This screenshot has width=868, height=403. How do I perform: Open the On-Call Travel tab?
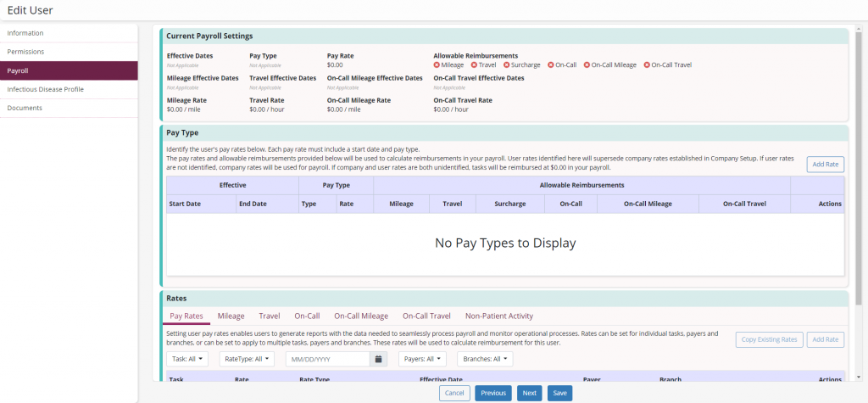(427, 316)
